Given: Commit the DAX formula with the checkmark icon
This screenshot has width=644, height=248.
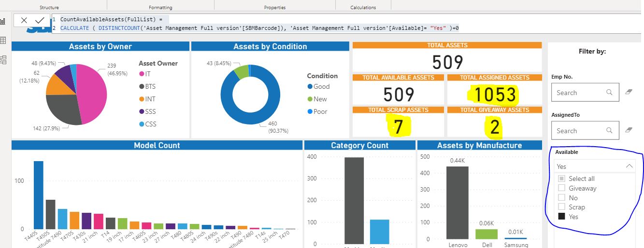Looking at the screenshot, I should tap(40, 20).
